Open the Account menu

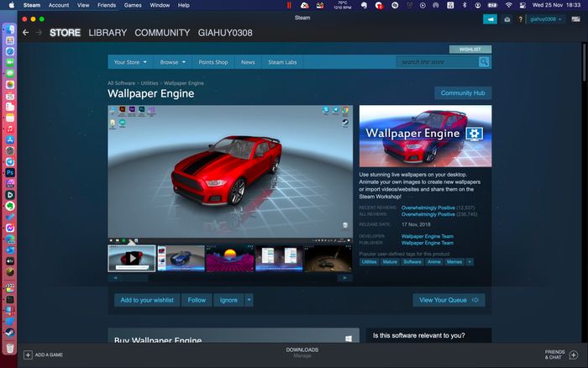pos(59,5)
